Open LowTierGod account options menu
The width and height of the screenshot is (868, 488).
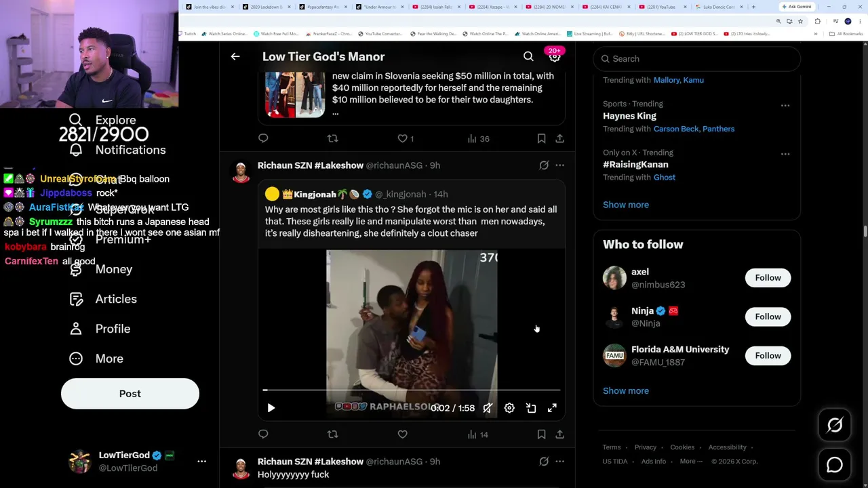pos(201,462)
